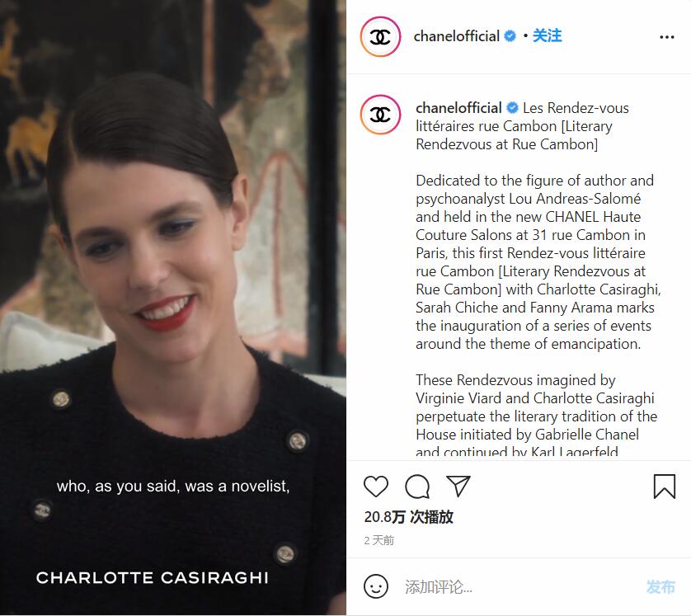691x616 pixels.
Task: View the 20.8万 次播放 play count
Action: 408,517
